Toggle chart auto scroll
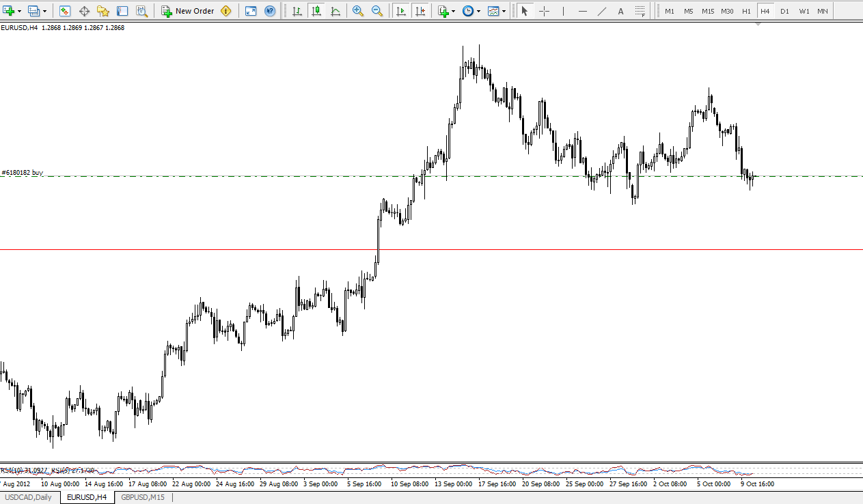Image resolution: width=863 pixels, height=504 pixels. [x=401, y=11]
